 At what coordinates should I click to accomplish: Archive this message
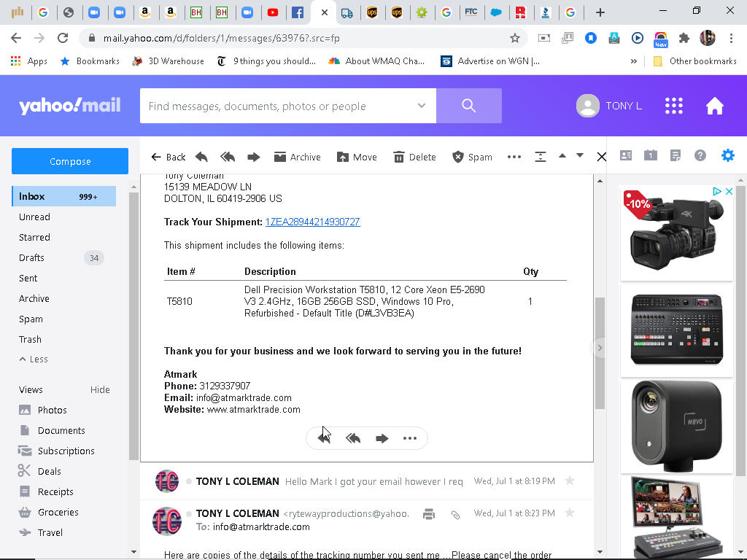tap(298, 157)
